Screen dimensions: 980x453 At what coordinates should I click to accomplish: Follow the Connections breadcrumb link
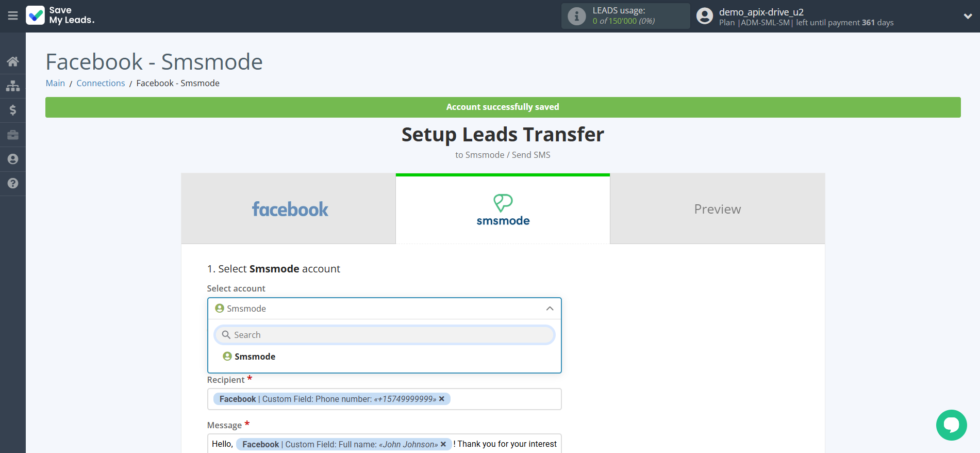(x=101, y=83)
